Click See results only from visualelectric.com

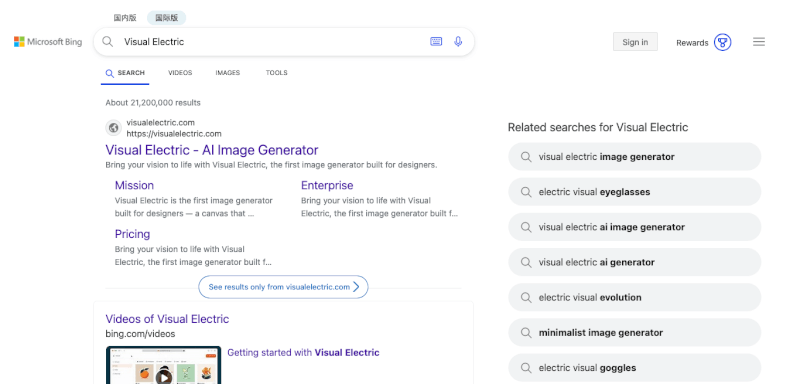[x=283, y=287]
